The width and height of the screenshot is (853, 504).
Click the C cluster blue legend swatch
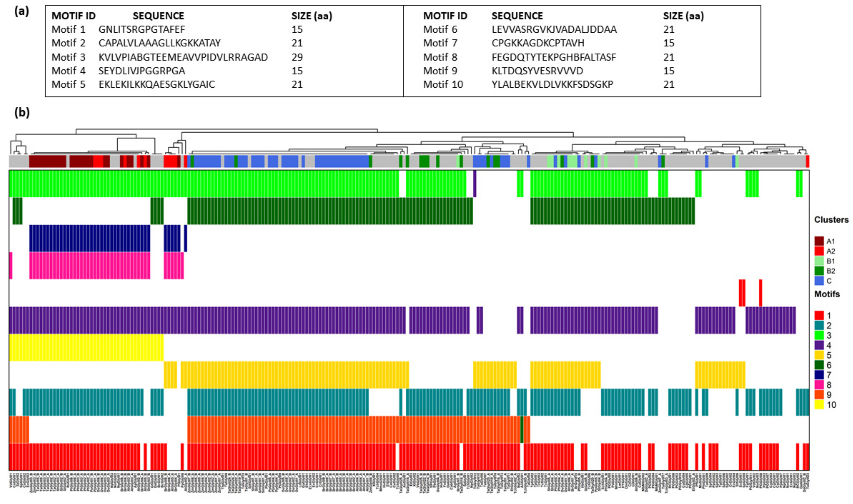[x=819, y=281]
